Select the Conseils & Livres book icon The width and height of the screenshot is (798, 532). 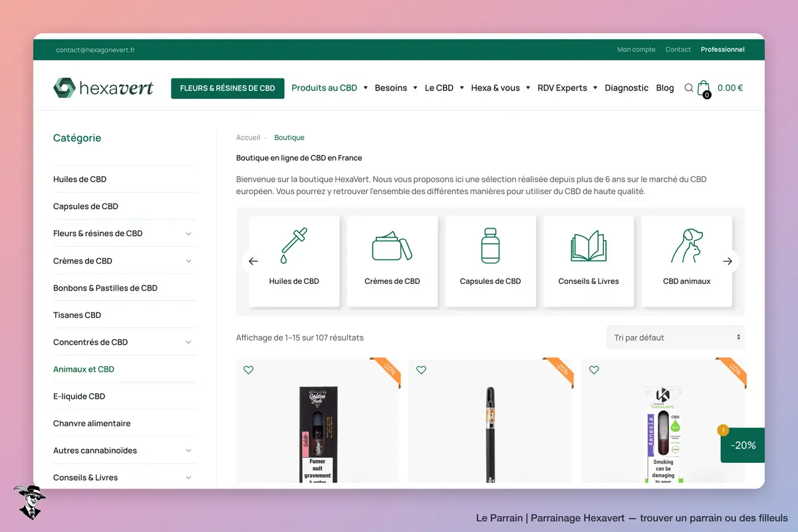point(589,245)
